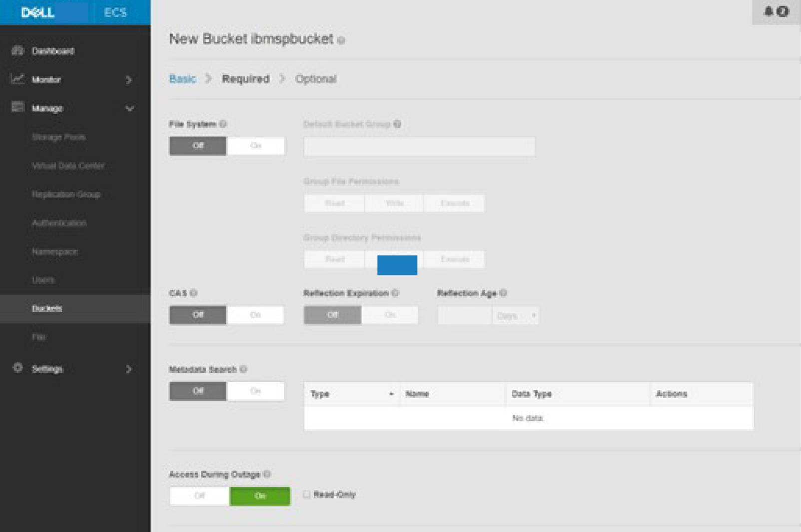Expand the Monitor menu chevron
801x532 pixels.
[129, 80]
